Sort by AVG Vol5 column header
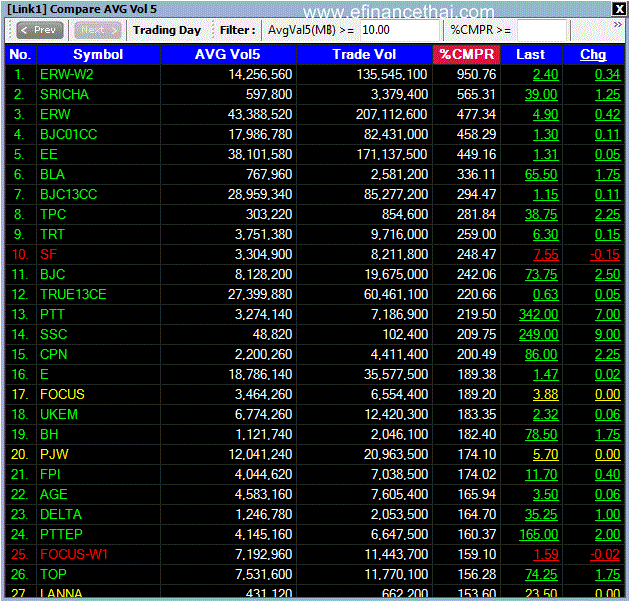The image size is (630, 602). 228,55
